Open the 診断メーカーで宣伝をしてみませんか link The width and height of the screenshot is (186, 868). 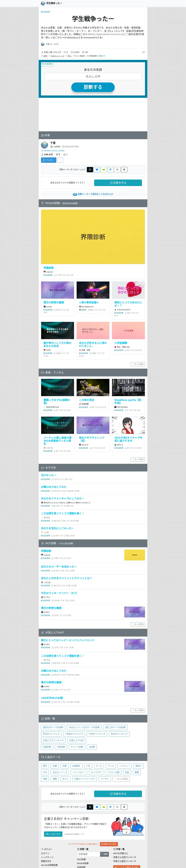tap(93, 194)
